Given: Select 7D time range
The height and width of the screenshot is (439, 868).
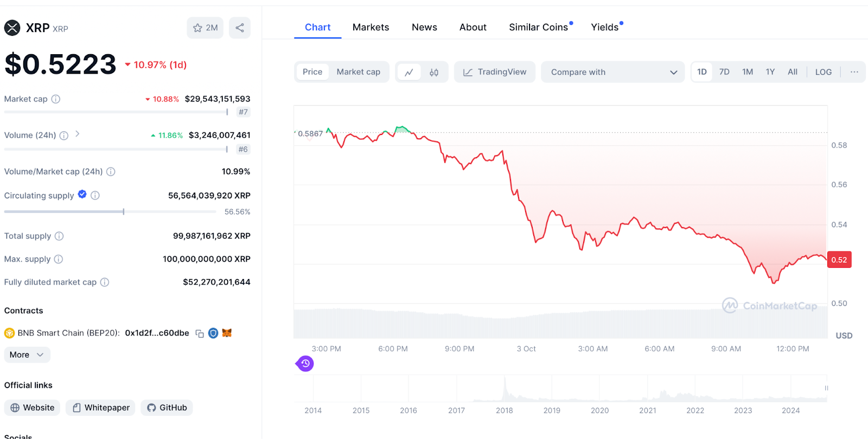Looking at the screenshot, I should click(x=724, y=72).
